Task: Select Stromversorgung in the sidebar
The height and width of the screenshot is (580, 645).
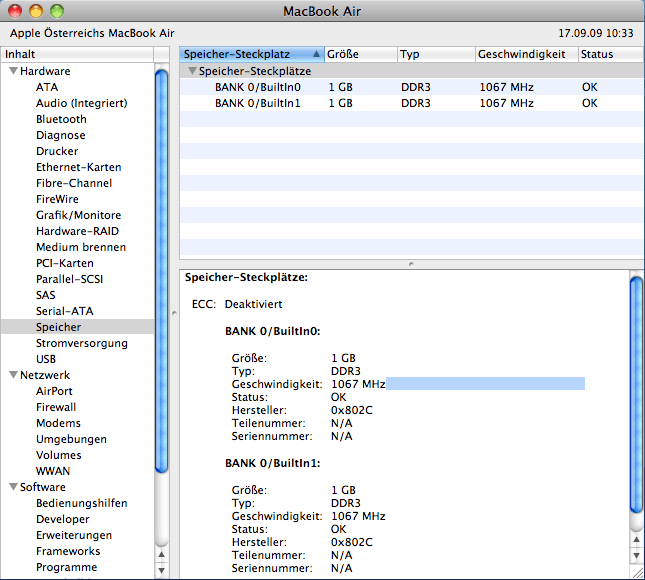Action: point(81,343)
